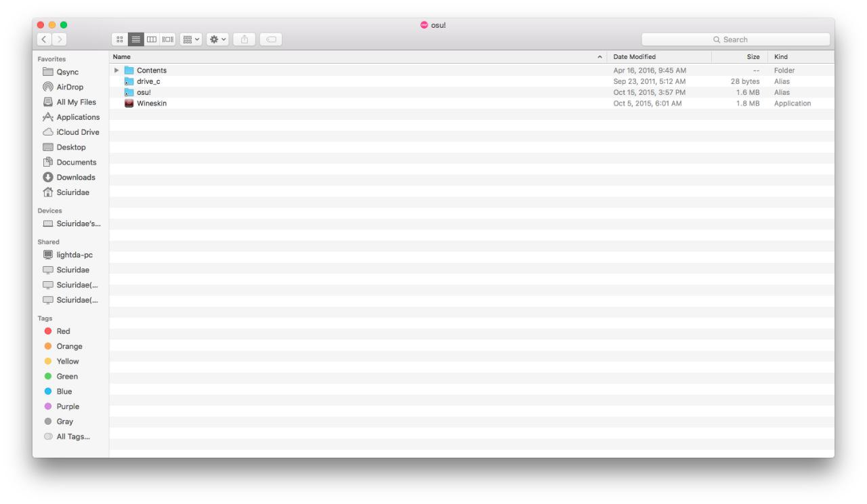Screen dimensions: 867x504
Task: Open Downloads in the sidebar
Action: pyautogui.click(x=70, y=177)
